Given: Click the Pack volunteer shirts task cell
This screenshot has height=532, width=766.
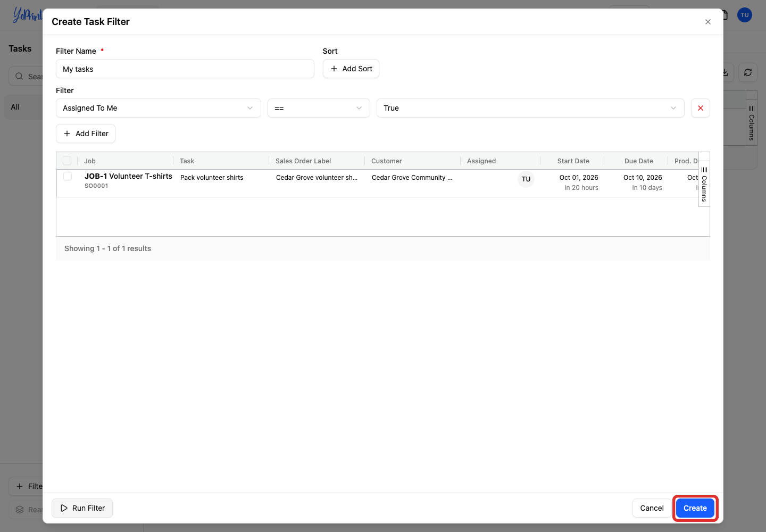Looking at the screenshot, I should [x=212, y=178].
